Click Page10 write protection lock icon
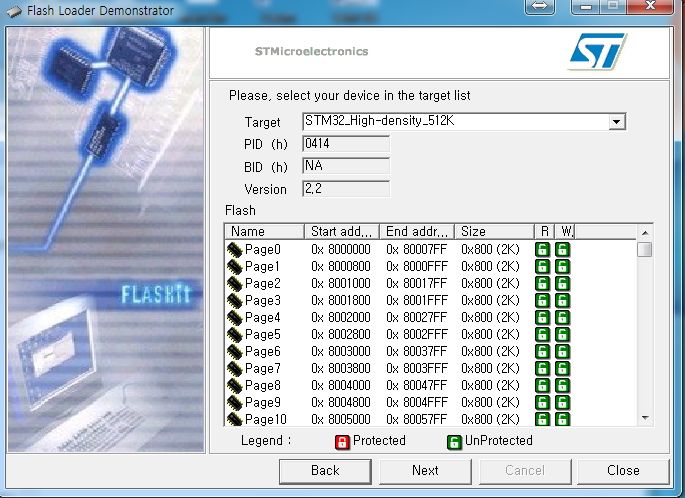Screen dimensions: 685x498 [x=563, y=419]
